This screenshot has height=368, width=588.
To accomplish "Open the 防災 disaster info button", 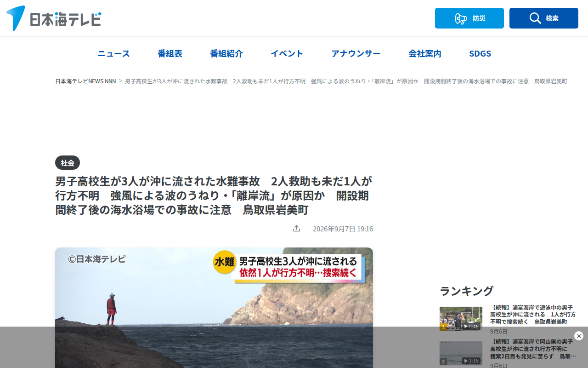I will point(469,18).
